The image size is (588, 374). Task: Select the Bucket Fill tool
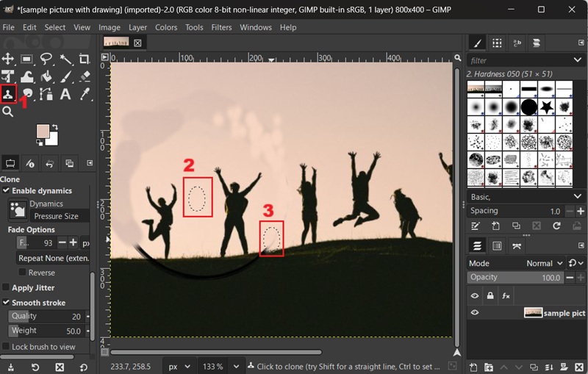tap(46, 76)
